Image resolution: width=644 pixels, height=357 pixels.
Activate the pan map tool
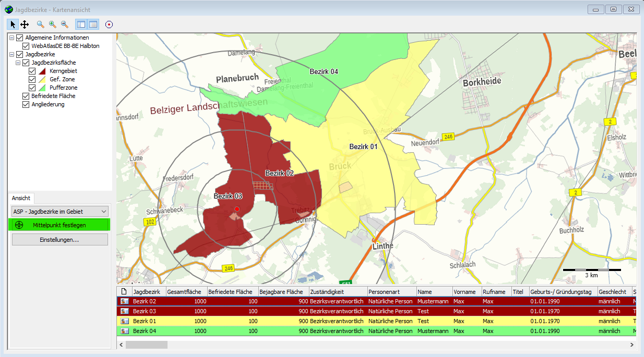pos(25,24)
